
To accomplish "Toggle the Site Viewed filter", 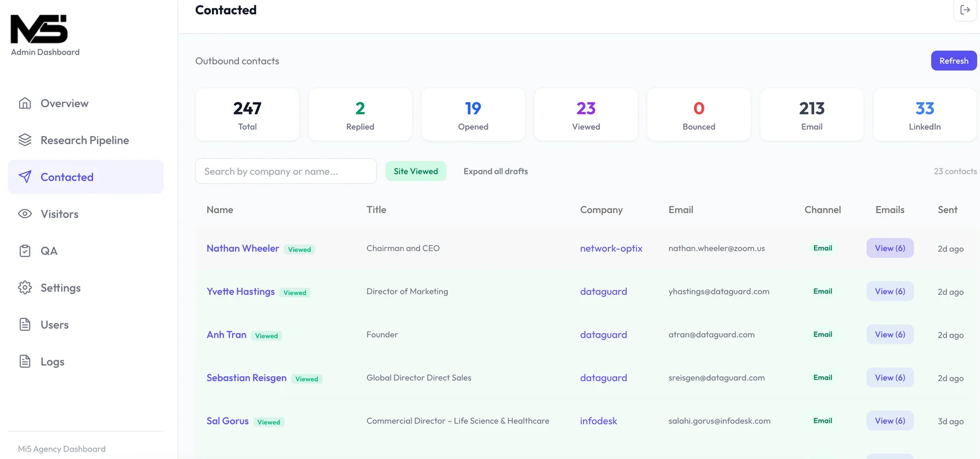I will tap(416, 171).
